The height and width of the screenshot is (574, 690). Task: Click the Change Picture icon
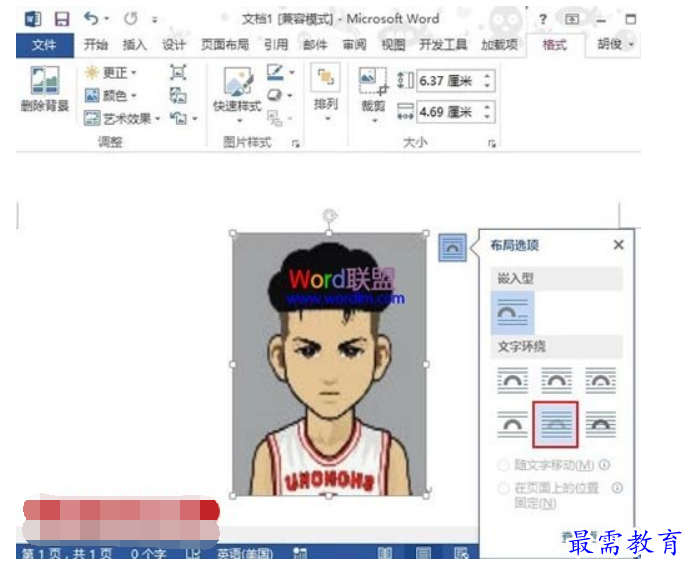(178, 95)
